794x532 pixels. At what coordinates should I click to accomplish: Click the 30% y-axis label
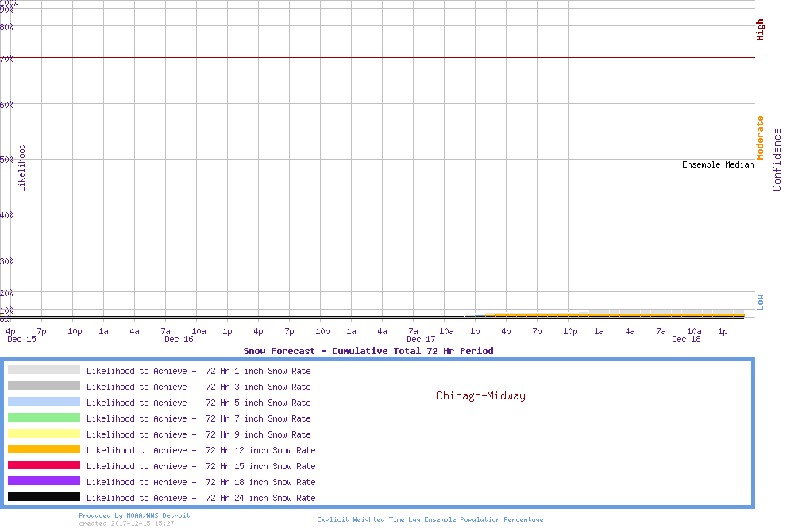click(6, 261)
